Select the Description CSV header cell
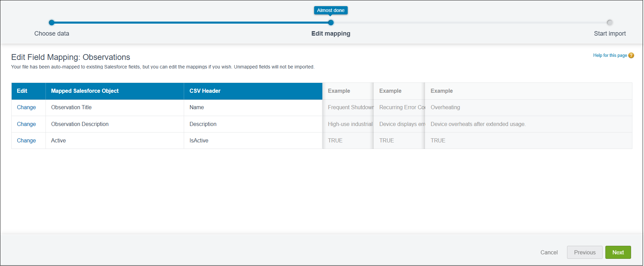This screenshot has width=644, height=266. 253,124
